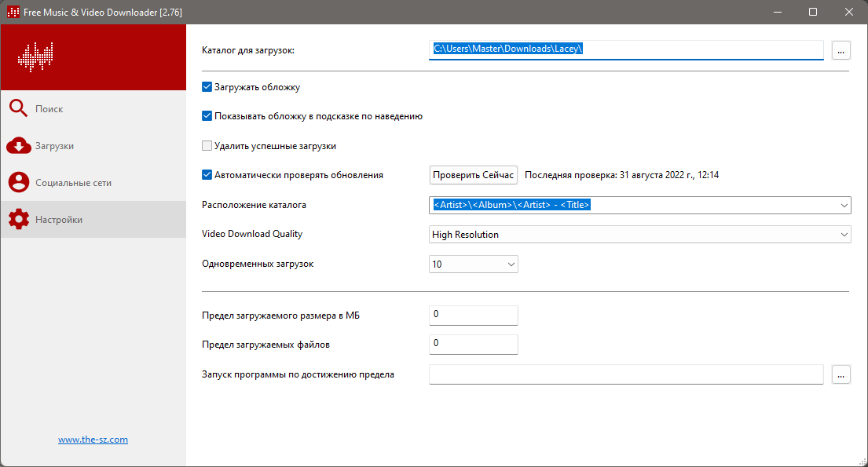Open the Video Download Quality dropdown
This screenshot has height=467, width=868.
click(844, 234)
